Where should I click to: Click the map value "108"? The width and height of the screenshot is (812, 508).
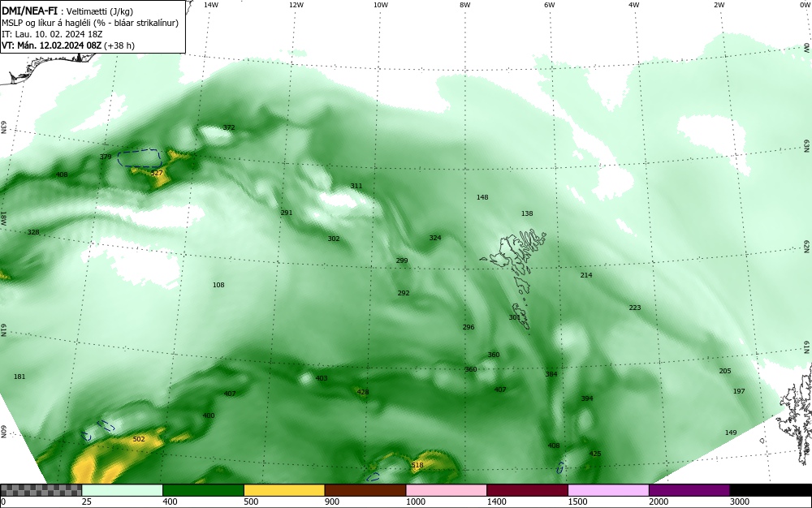[x=218, y=285]
